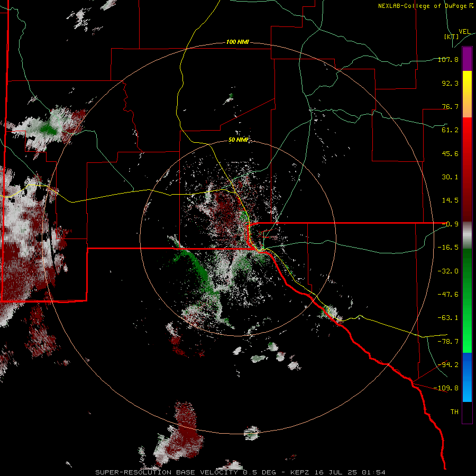Click the -32.0 legend value
Viewport: 476px width, 476px height.
[448, 271]
